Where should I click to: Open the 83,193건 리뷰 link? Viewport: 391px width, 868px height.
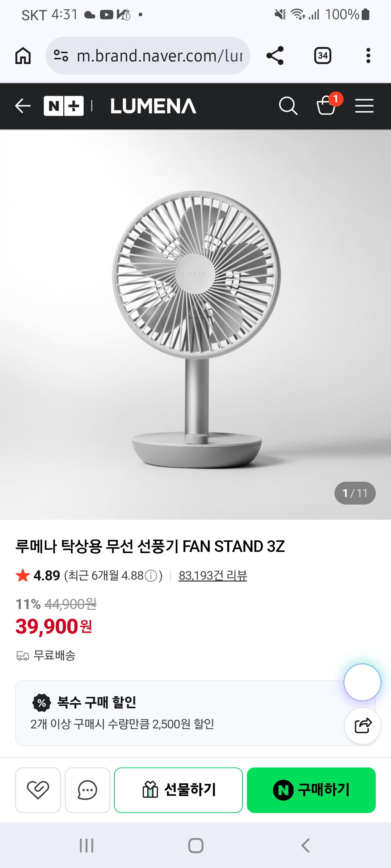213,575
